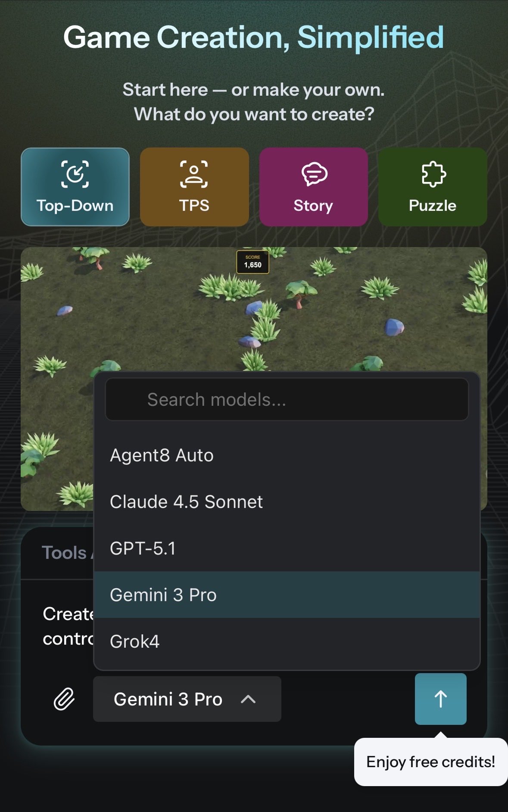
Task: Pick GPT-5.1 in the dropdown
Action: (x=287, y=549)
